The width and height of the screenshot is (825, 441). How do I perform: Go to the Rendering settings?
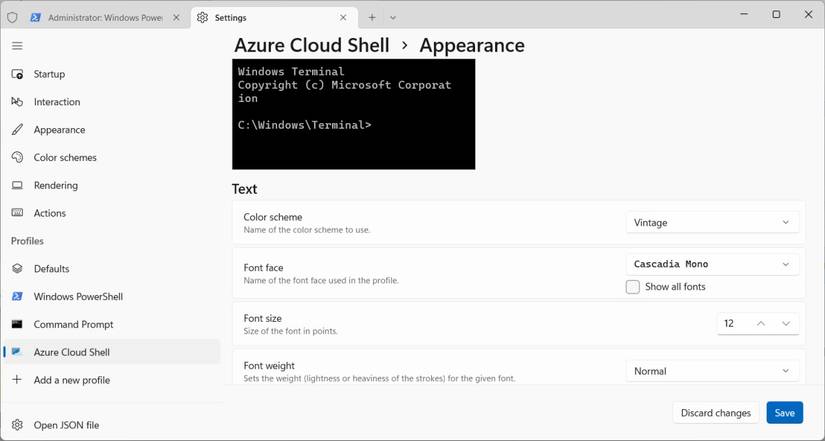(55, 185)
